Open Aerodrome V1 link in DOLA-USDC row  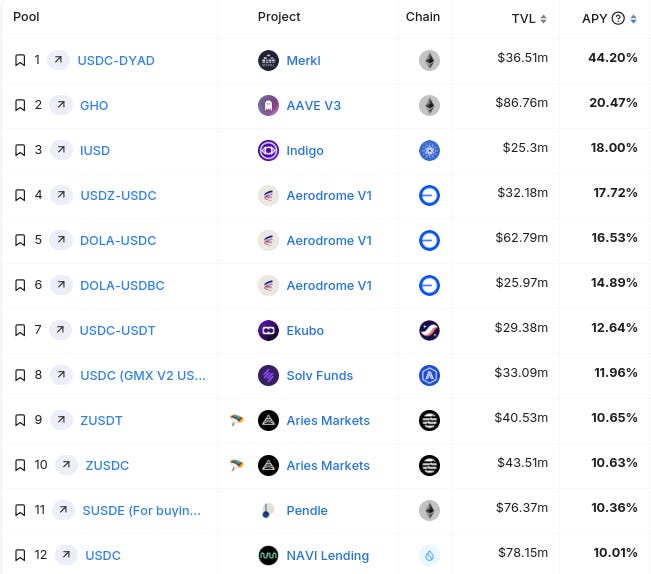click(x=329, y=241)
